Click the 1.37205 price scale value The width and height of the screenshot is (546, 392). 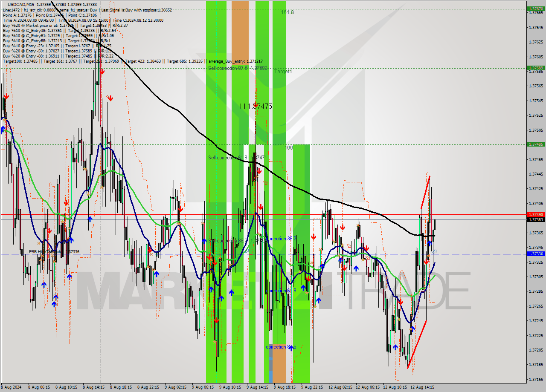tap(536, 350)
